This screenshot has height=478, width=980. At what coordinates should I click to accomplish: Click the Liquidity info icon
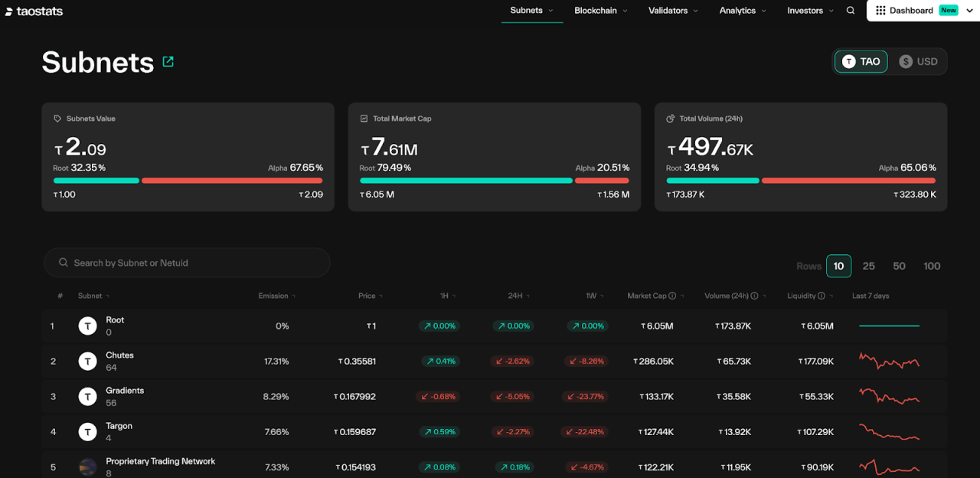tap(822, 296)
